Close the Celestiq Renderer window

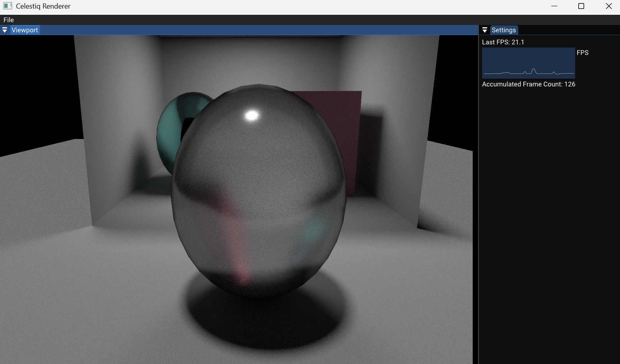tap(609, 6)
